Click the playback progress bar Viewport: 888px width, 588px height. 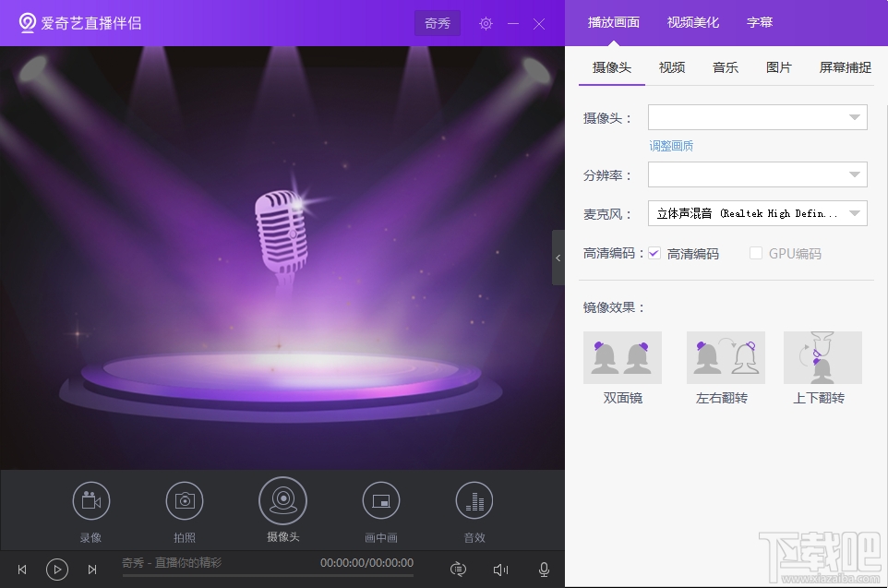[x=268, y=575]
